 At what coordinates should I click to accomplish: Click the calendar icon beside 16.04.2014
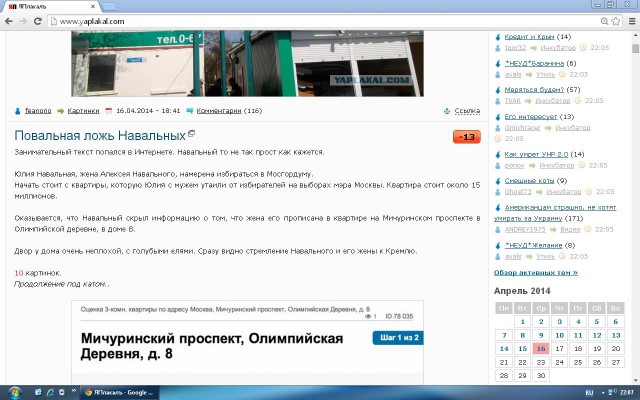tap(108, 111)
